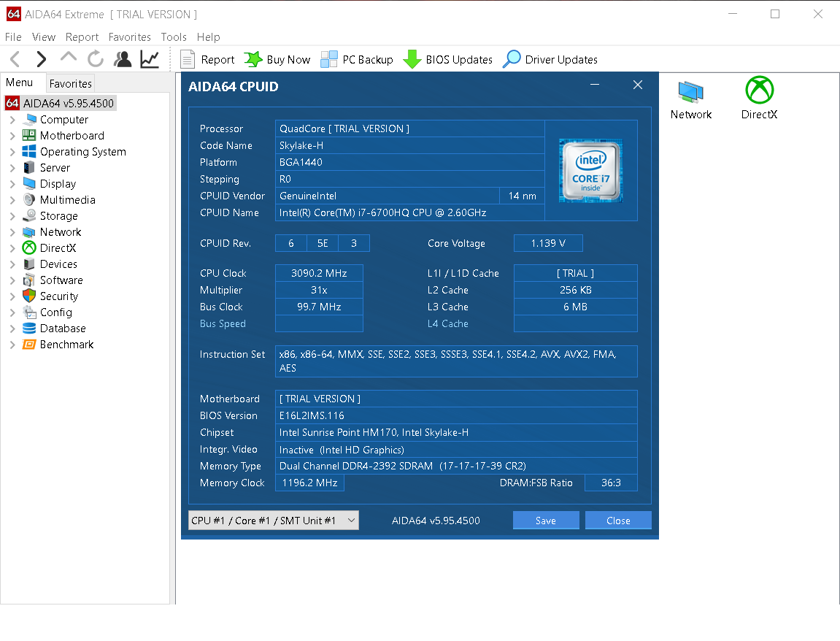This screenshot has width=840, height=641.
Task: Expand the Operating System node
Action: tap(12, 152)
